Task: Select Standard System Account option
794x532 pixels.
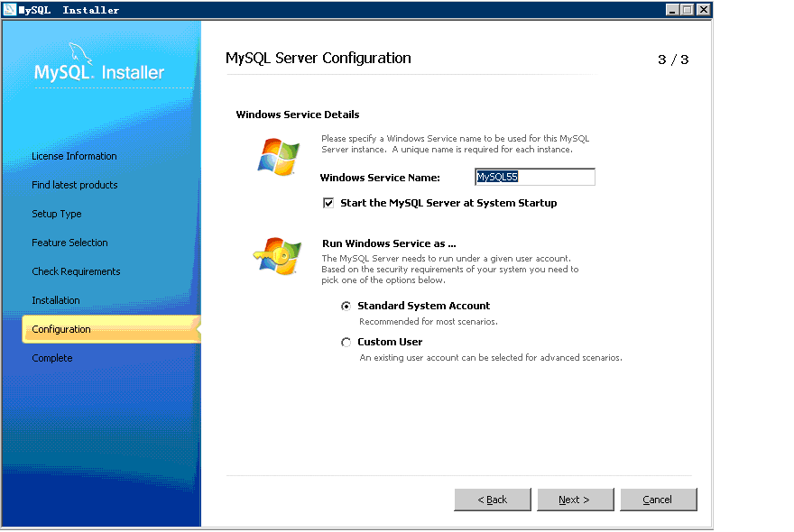Action: click(346, 306)
